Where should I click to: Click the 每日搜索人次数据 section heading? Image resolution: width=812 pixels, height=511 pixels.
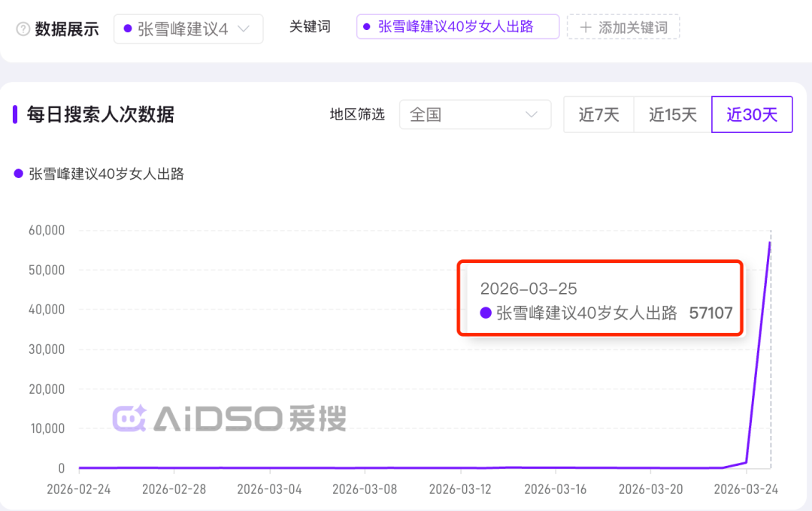coord(101,115)
